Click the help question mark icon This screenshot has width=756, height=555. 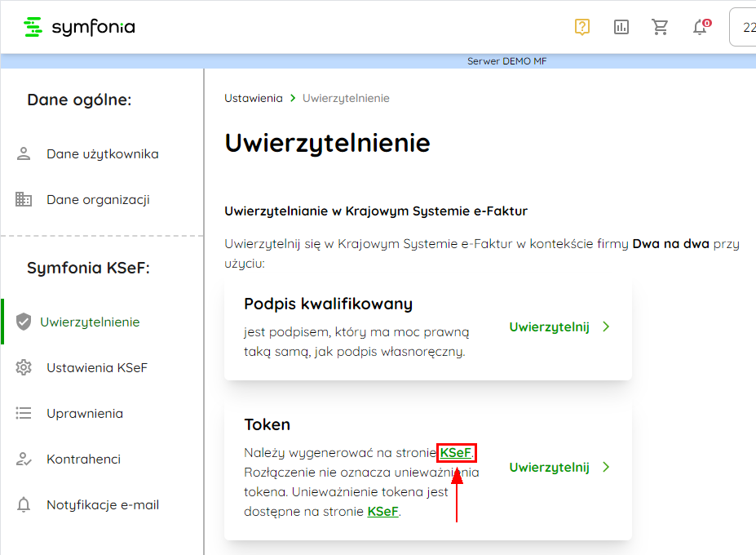[581, 27]
